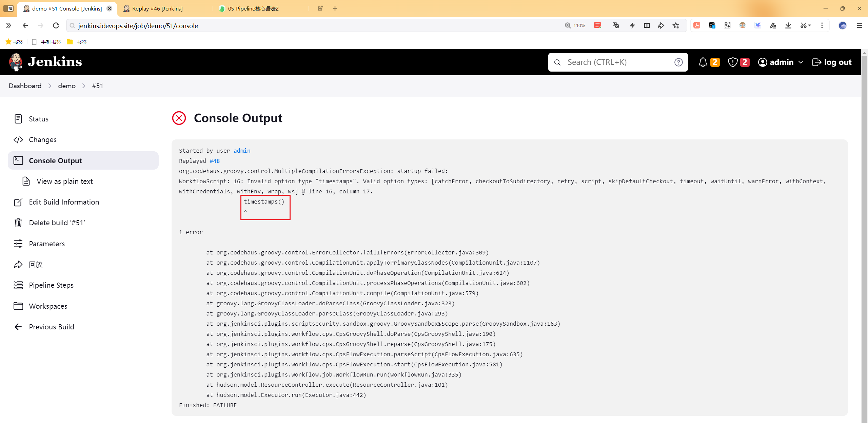Click the red PDF extension icon
This screenshot has height=423, width=868.
[x=697, y=25]
